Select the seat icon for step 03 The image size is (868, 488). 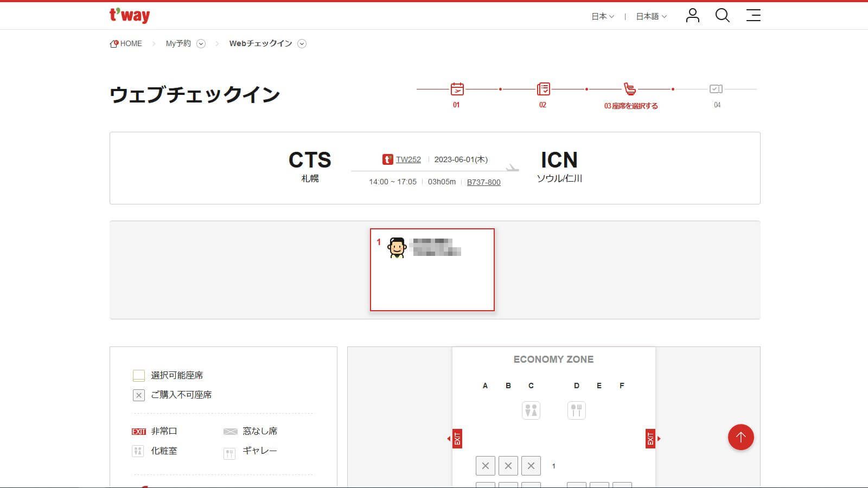(629, 88)
